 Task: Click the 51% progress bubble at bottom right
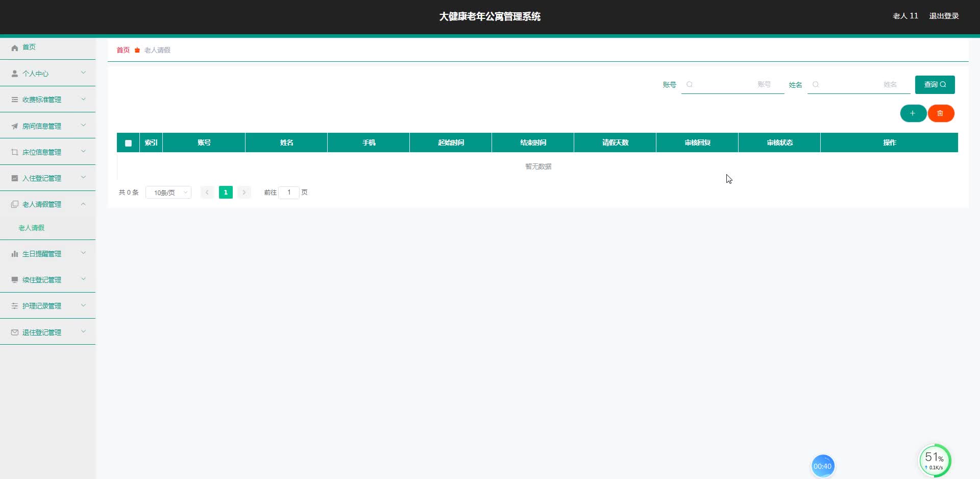click(x=935, y=460)
